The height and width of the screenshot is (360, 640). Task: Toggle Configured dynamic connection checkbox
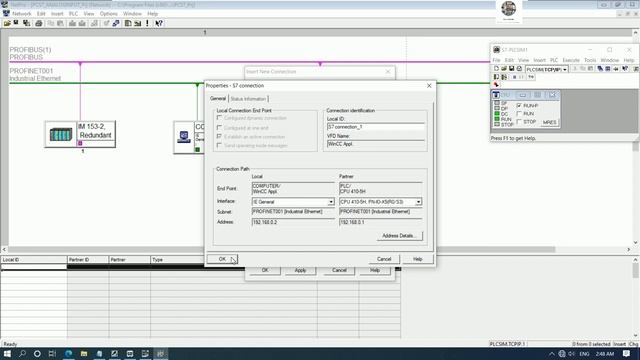[219, 118]
